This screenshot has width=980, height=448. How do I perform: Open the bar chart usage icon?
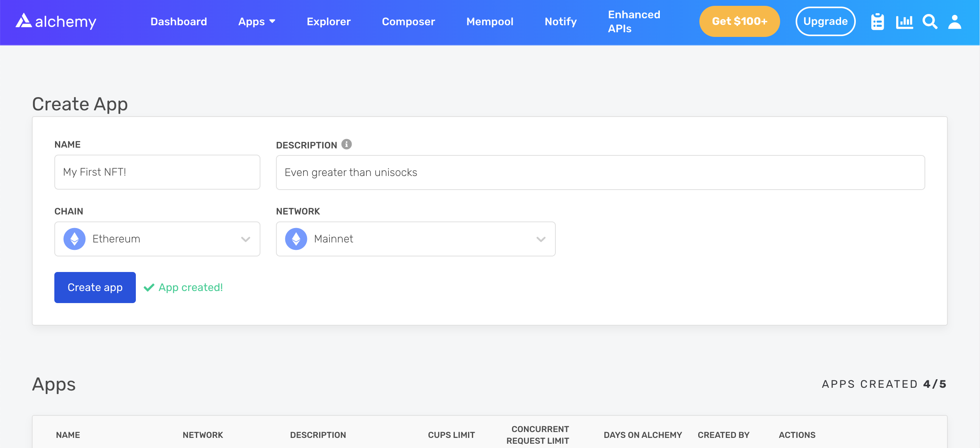point(904,22)
